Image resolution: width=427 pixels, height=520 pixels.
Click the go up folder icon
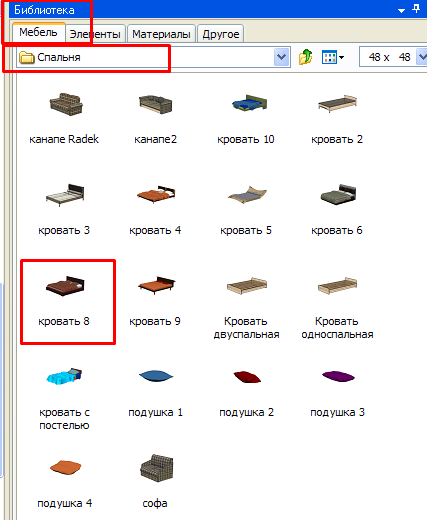pyautogui.click(x=305, y=57)
